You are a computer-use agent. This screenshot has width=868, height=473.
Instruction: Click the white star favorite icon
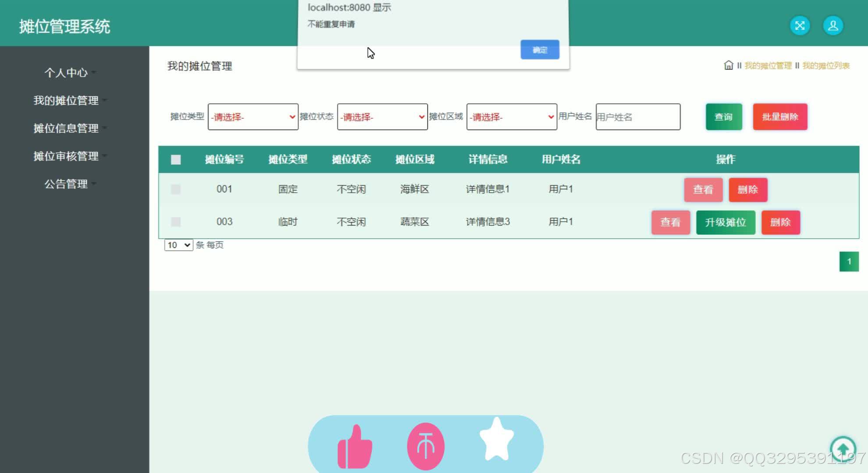pyautogui.click(x=497, y=439)
